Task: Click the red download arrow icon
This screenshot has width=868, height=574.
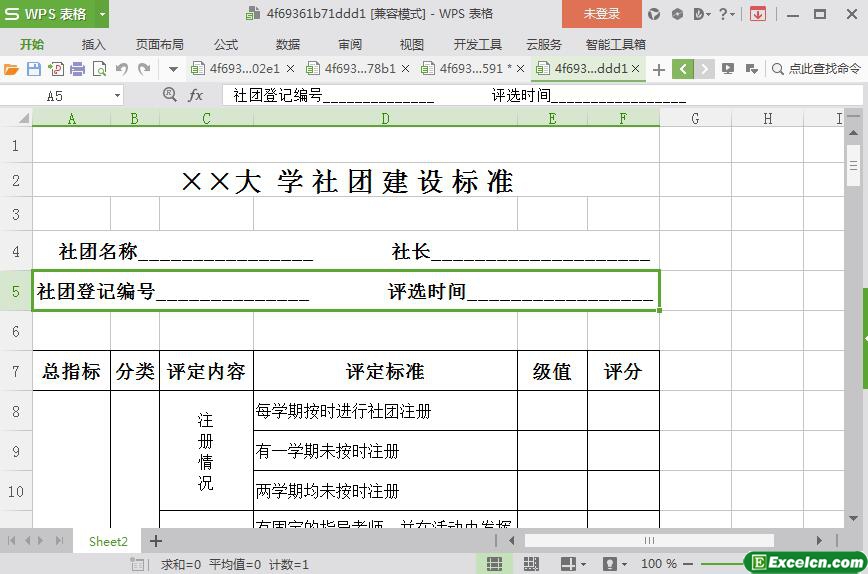Action: tap(758, 14)
